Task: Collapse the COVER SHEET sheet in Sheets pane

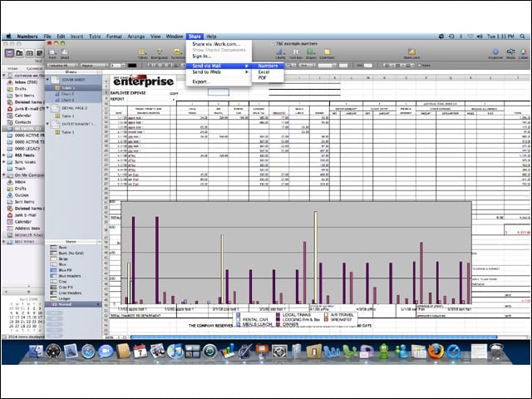Action: tap(48, 80)
